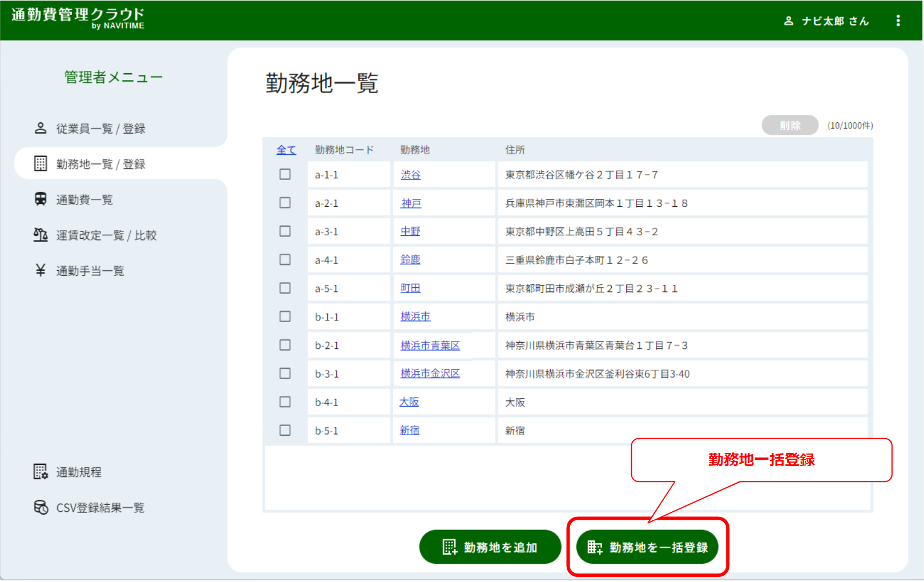Click the user profile icon beside ナビ太郎
924x582 pixels.
789,21
